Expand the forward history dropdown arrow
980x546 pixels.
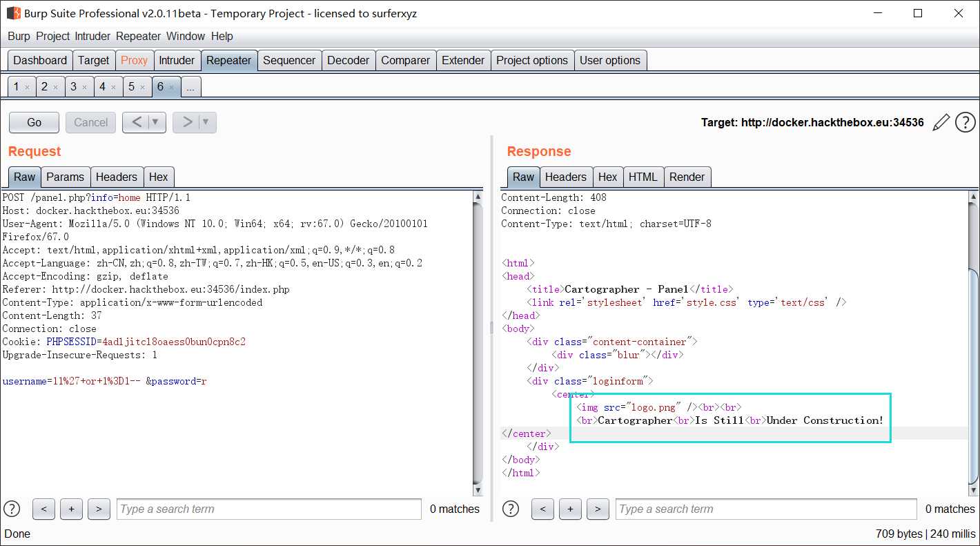(207, 122)
